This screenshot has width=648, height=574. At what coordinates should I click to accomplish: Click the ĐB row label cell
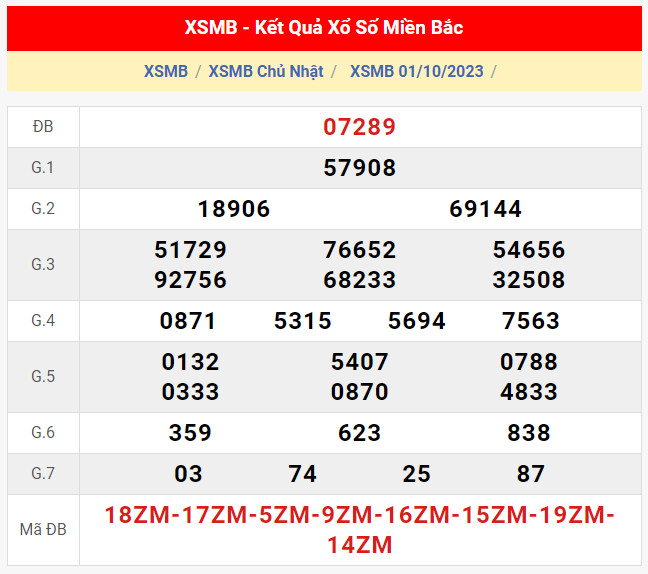tap(43, 127)
